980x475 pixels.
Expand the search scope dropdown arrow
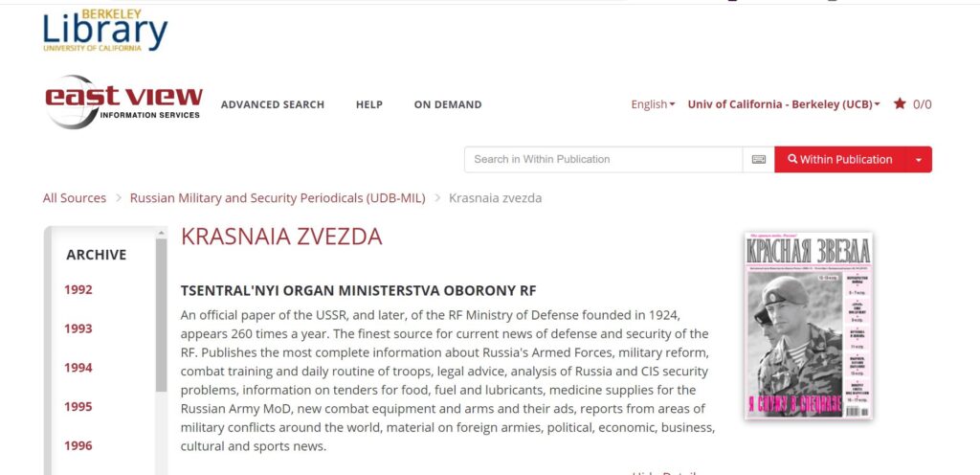[x=919, y=160]
